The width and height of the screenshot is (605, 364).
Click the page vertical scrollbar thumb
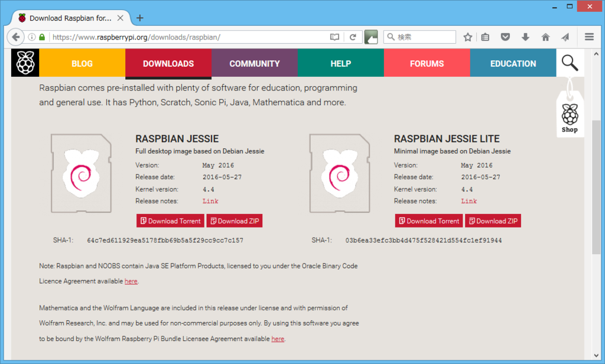(596, 187)
